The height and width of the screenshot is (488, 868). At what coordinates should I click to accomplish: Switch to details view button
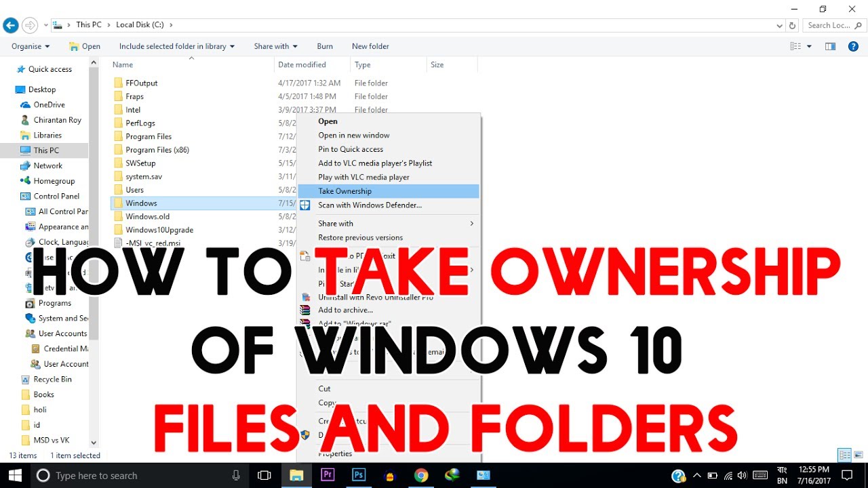point(844,455)
